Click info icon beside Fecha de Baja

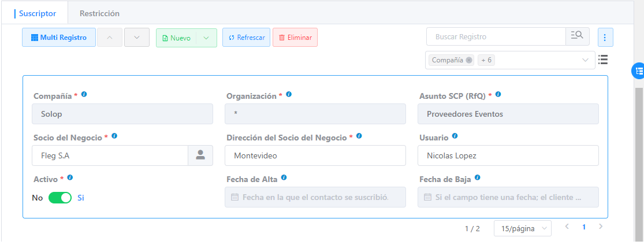(x=478, y=178)
